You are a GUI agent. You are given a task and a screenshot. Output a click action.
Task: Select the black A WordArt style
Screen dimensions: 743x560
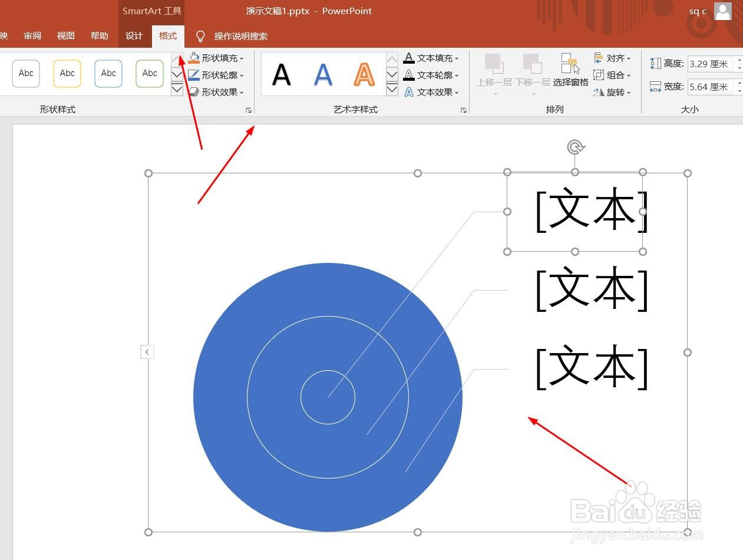click(x=282, y=75)
